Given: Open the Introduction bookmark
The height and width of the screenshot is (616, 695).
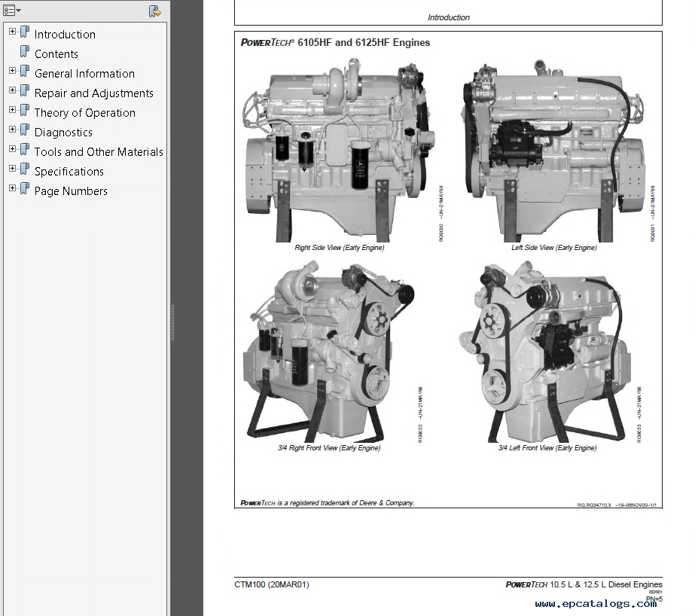Looking at the screenshot, I should coord(65,35).
